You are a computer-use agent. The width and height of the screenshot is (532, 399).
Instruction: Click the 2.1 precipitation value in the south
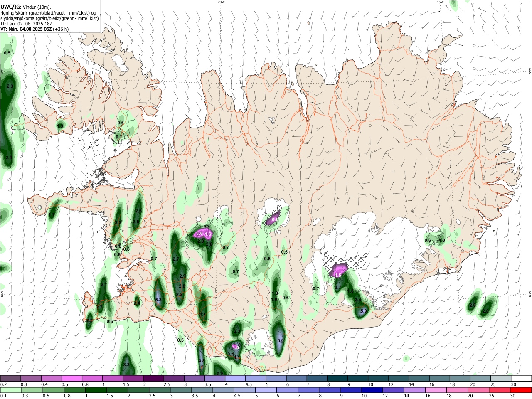202,315
